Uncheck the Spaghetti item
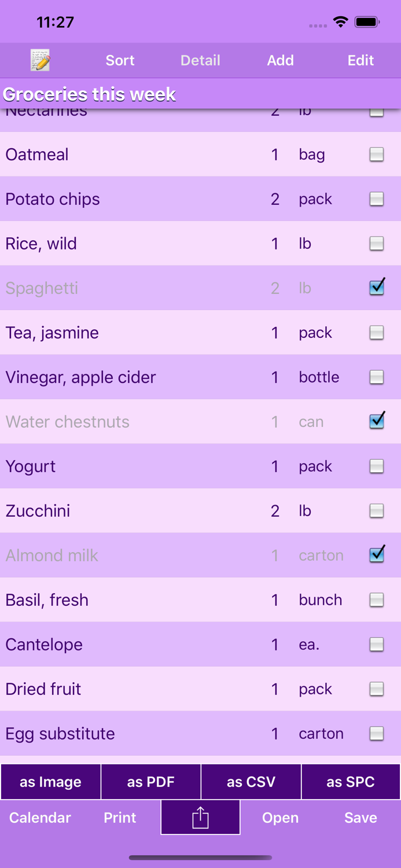The image size is (401, 868). [x=377, y=288]
